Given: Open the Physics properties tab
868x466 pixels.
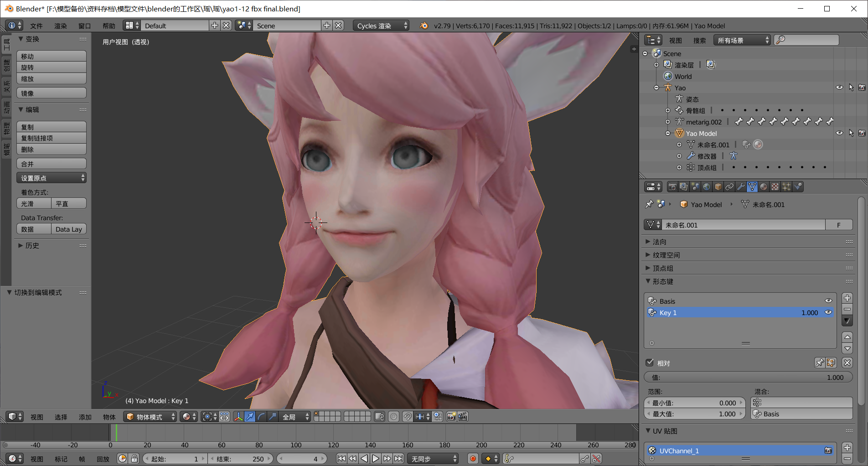Looking at the screenshot, I should (798, 186).
